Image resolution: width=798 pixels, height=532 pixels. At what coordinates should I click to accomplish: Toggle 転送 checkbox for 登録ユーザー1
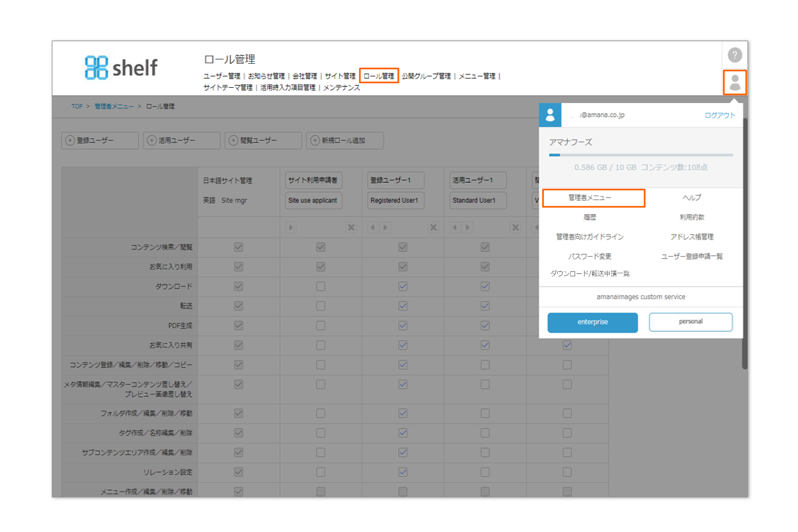point(402,306)
